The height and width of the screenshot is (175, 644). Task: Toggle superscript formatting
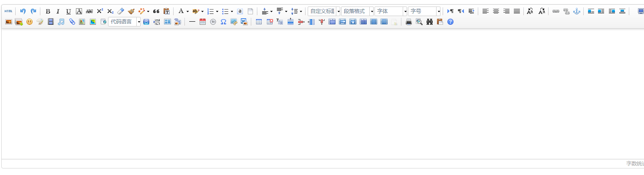pos(100,11)
